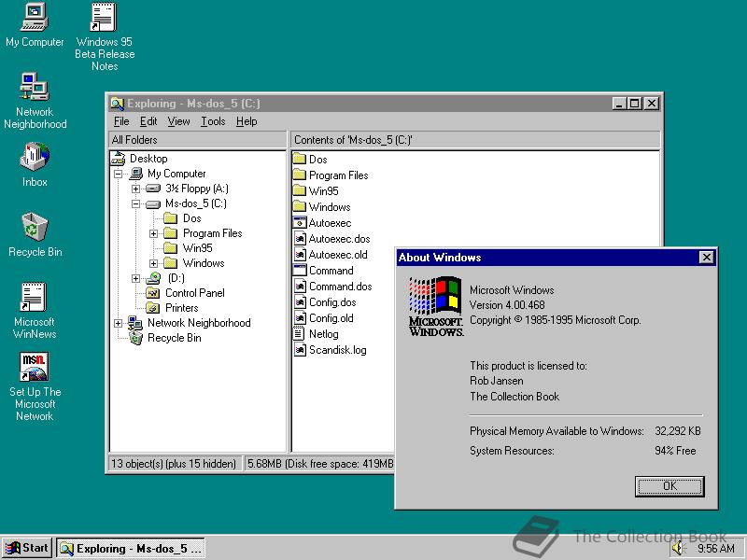747x560 pixels.
Task: Click OK in About Windows dialog
Action: (x=669, y=486)
